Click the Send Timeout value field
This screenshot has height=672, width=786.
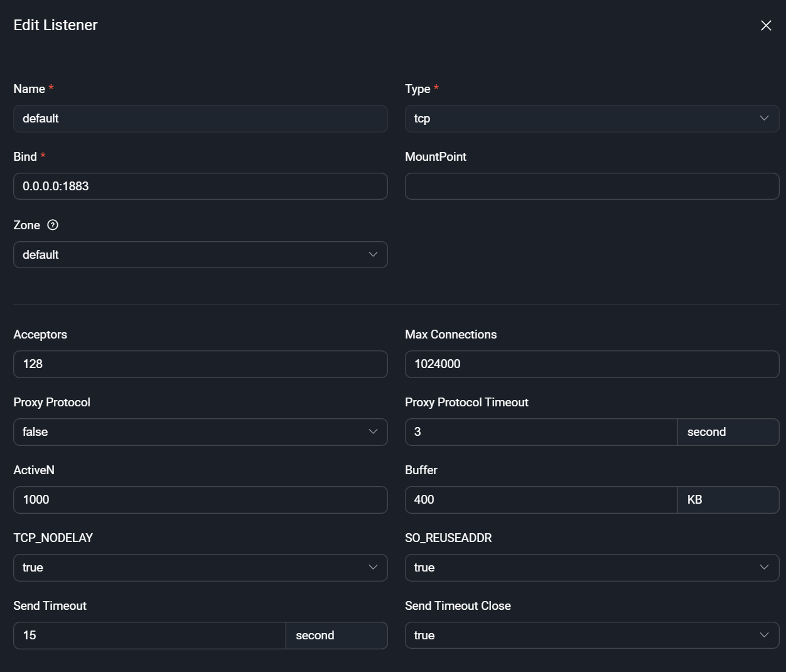[149, 636]
